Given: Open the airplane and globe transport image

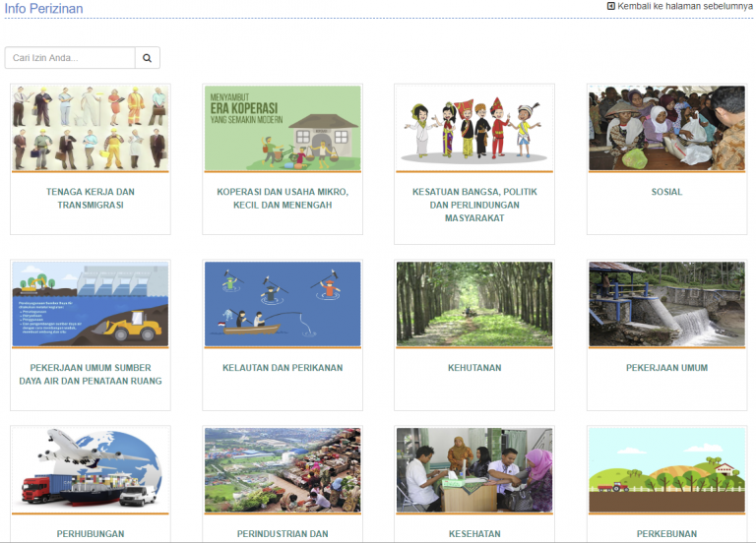Looking at the screenshot, I should 91,470.
